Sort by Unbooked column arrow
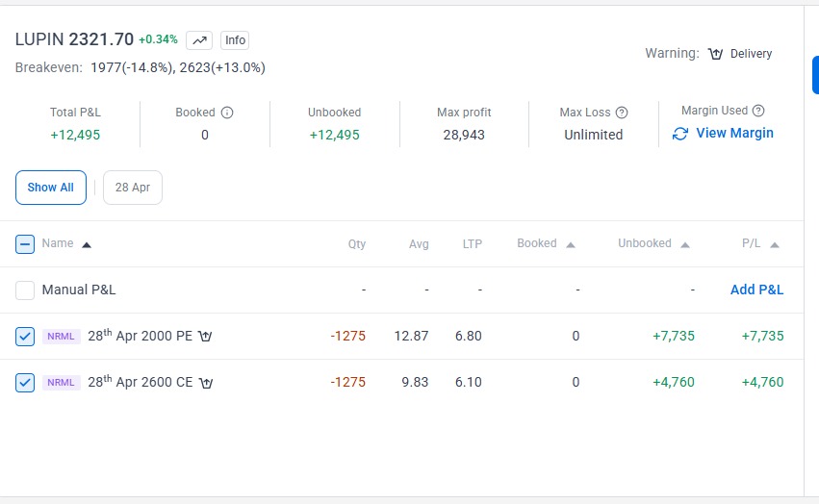The width and height of the screenshot is (819, 504). pyautogui.click(x=685, y=244)
